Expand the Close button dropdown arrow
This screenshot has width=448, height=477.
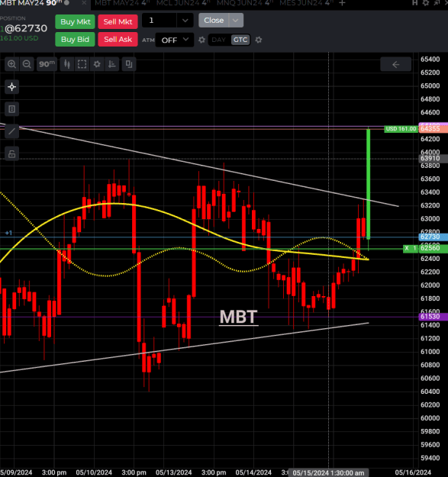click(235, 21)
